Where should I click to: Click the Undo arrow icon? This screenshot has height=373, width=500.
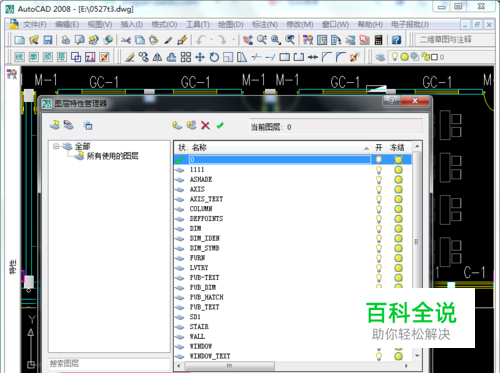pos(201,40)
